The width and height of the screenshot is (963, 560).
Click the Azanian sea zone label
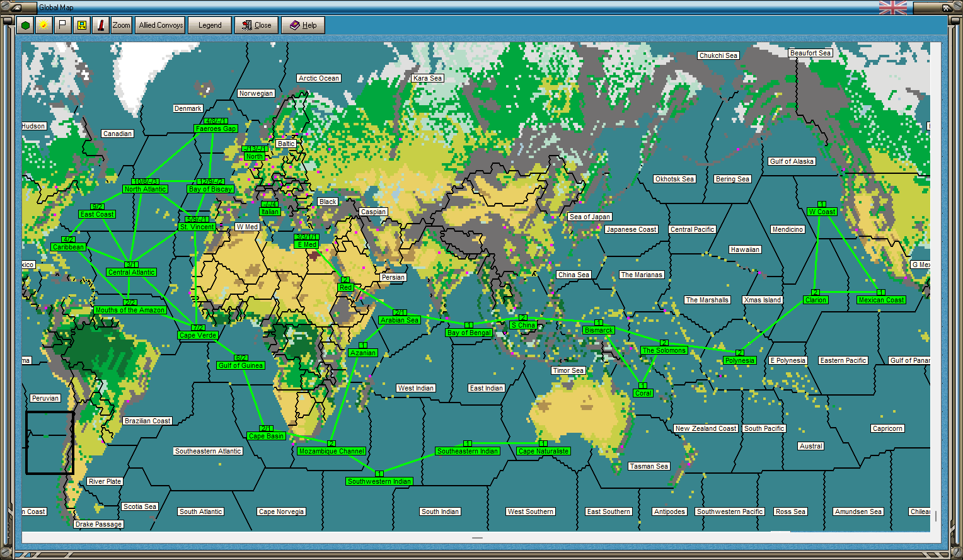pyautogui.click(x=363, y=353)
